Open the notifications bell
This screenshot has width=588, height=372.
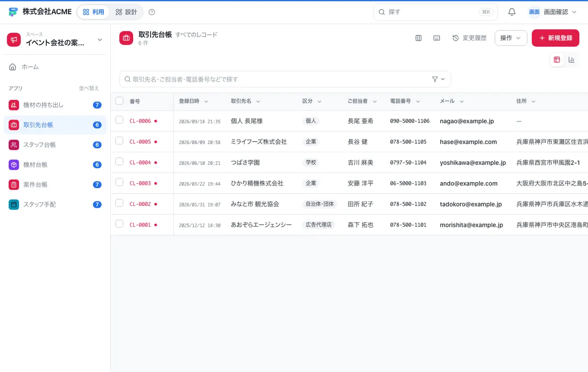[512, 12]
